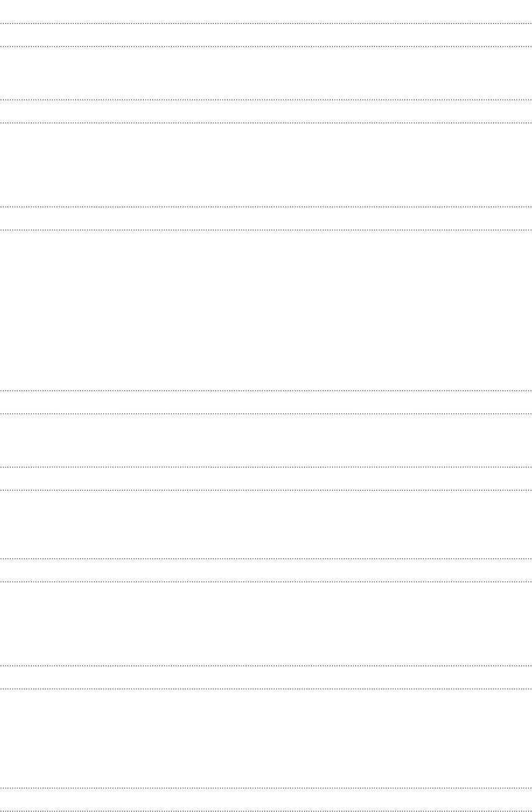Click blank row inside second dotted-line pair
The height and width of the screenshot is (812, 532).
coord(266,111)
